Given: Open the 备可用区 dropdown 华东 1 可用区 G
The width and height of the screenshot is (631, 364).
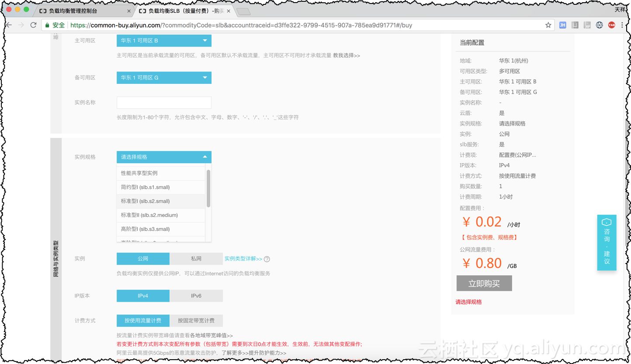Looking at the screenshot, I should (164, 78).
